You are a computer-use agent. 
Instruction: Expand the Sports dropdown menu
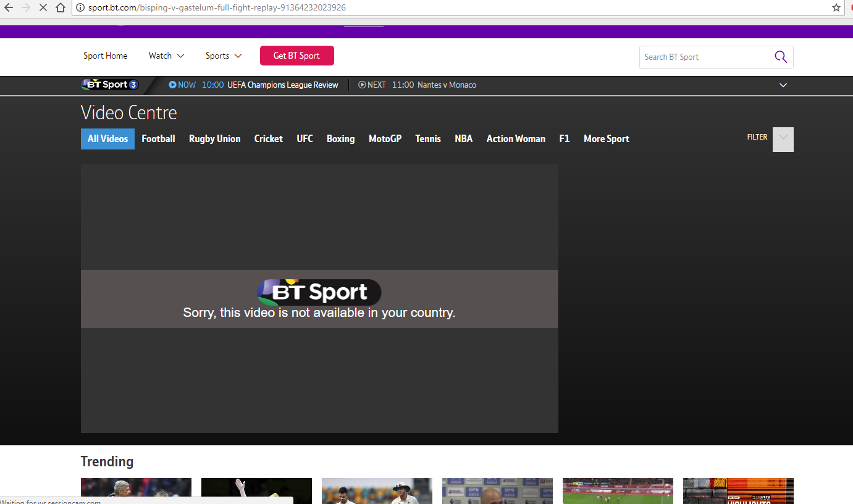coord(224,56)
